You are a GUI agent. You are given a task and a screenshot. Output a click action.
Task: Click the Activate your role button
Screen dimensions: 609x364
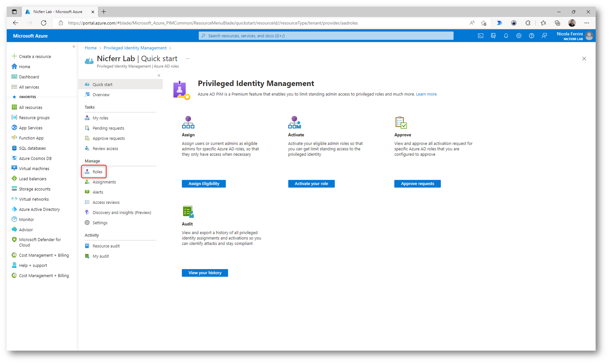point(311,184)
